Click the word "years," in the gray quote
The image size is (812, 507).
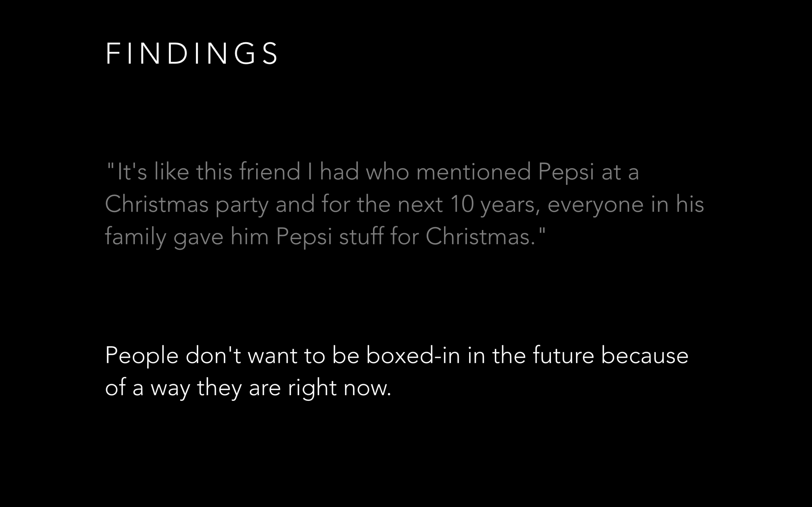(510, 205)
